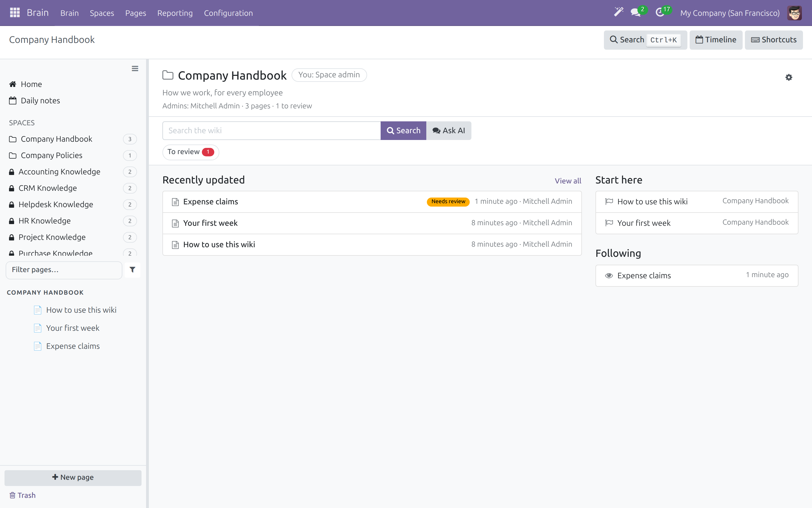Click the eye icon beside Expense claims in Following

click(609, 276)
